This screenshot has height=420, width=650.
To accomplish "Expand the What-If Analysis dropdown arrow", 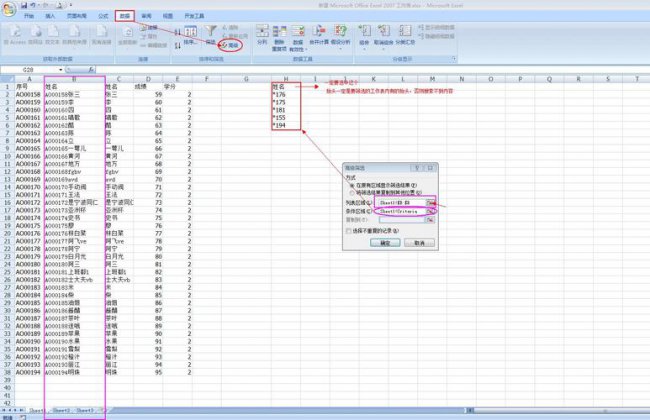I will pos(341,49).
